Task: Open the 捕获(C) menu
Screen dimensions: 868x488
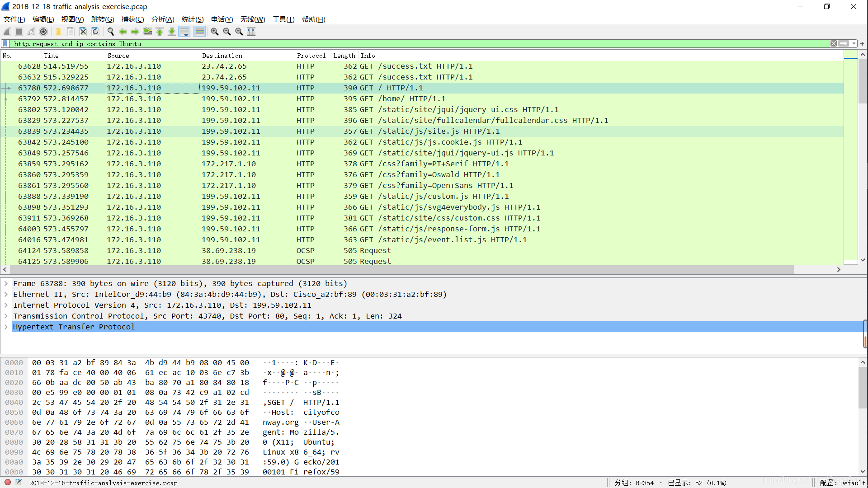Action: [133, 19]
